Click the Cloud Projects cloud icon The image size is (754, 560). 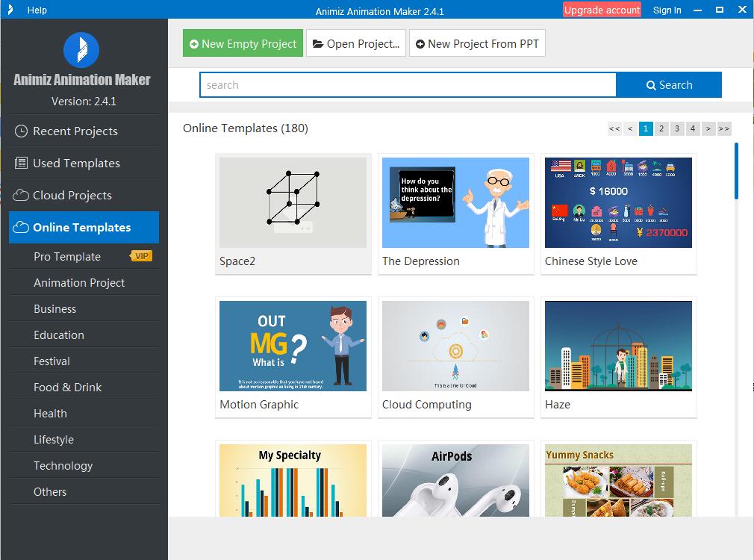coord(21,196)
